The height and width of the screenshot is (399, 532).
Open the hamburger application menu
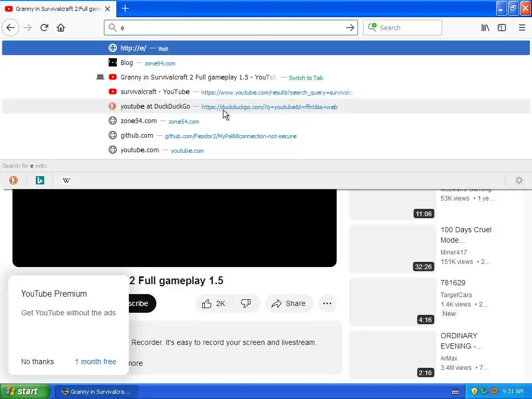(x=522, y=28)
